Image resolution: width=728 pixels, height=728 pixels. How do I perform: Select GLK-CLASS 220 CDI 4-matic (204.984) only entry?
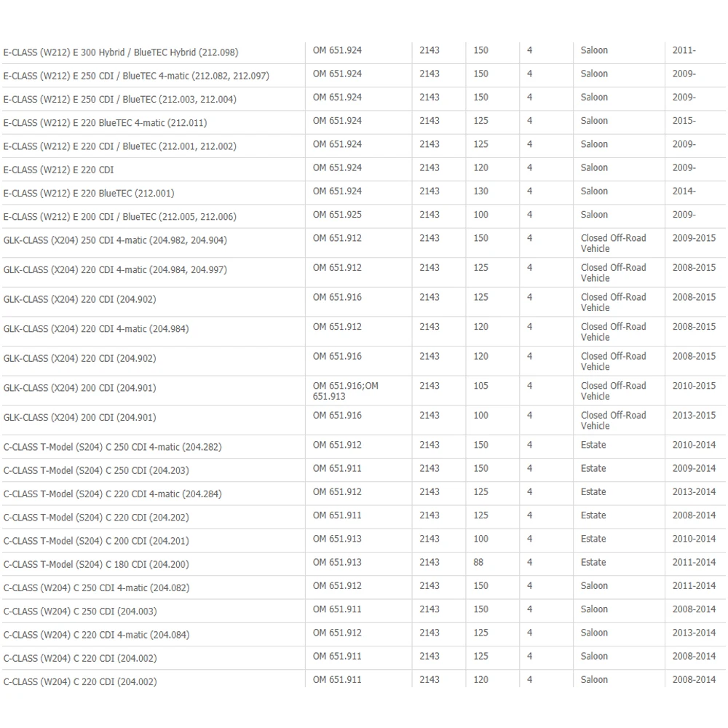point(96,329)
